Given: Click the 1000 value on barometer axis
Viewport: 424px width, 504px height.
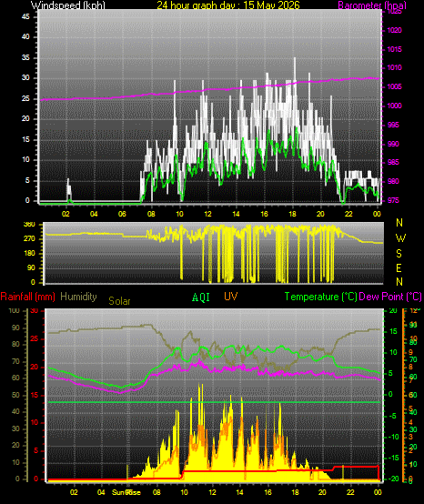Looking at the screenshot, I should coord(394,106).
